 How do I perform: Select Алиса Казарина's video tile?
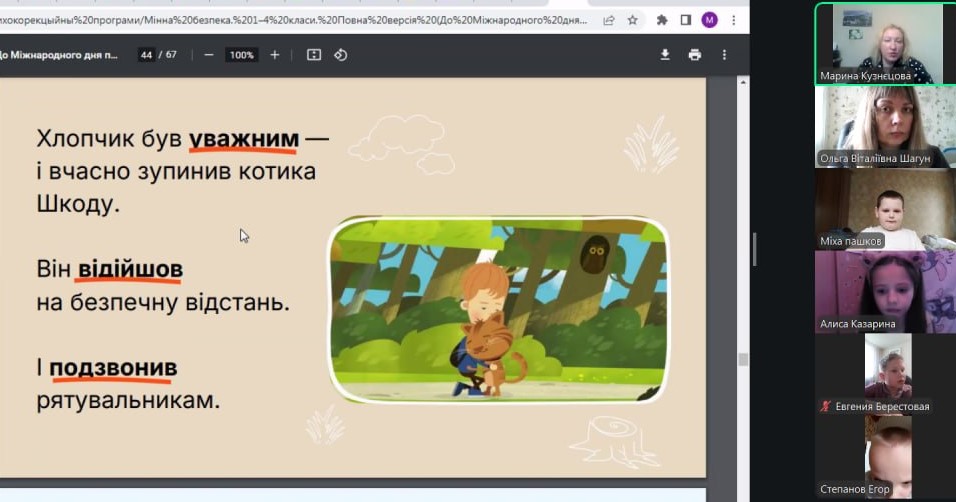coord(878,290)
